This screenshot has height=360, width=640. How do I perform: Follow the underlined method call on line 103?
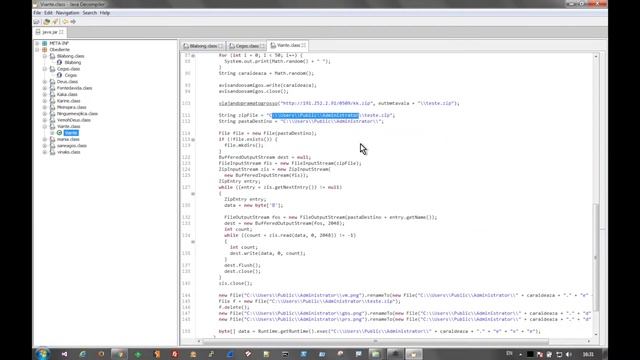click(249, 103)
